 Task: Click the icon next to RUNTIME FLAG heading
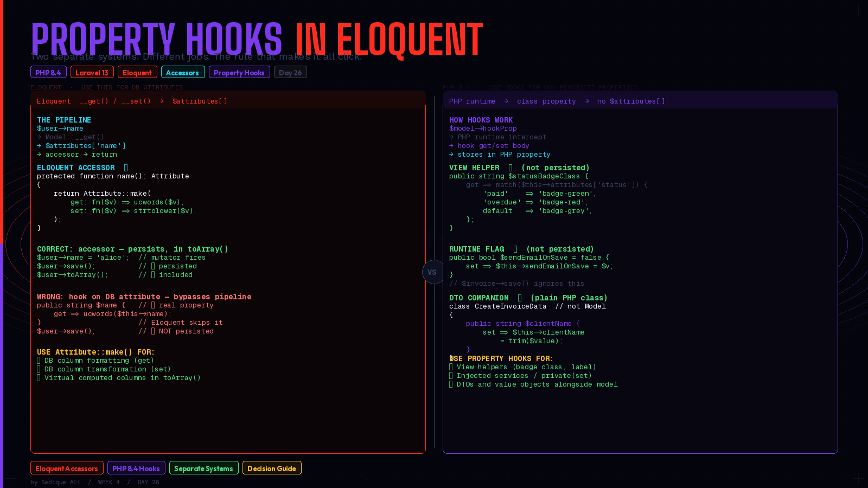516,249
